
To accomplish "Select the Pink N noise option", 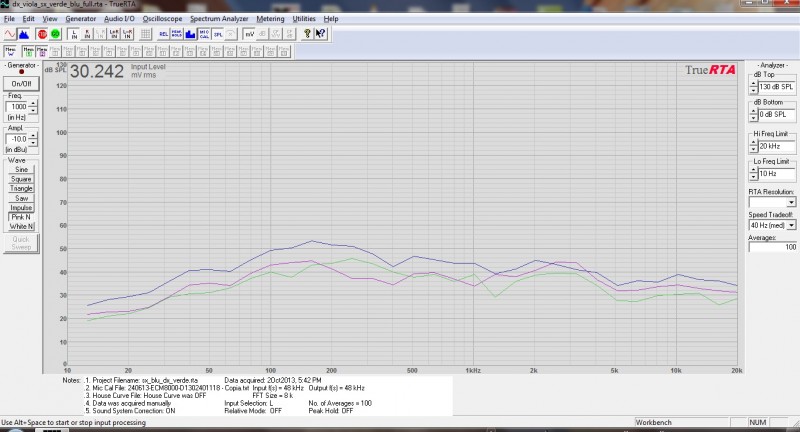I will tap(21, 217).
